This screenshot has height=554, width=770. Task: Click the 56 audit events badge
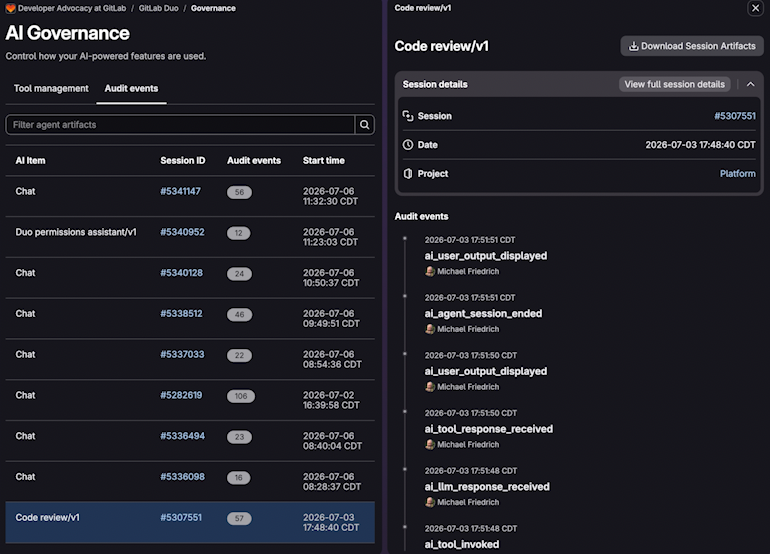pyautogui.click(x=239, y=192)
